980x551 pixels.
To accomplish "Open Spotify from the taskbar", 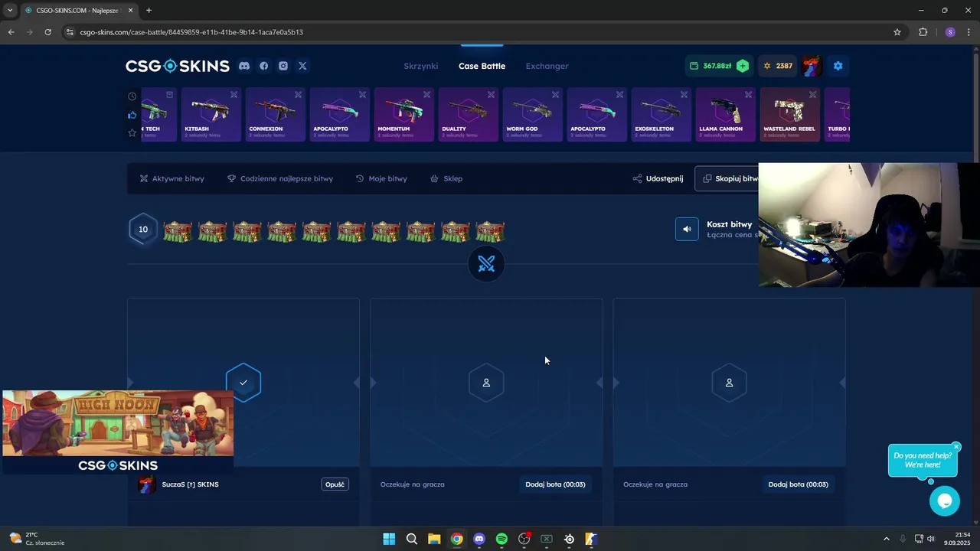I will click(x=501, y=539).
